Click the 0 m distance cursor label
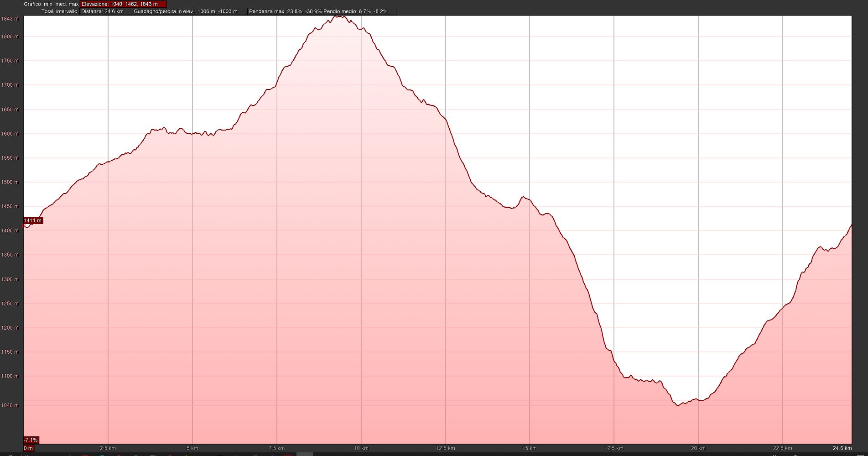868x456 pixels. tap(28, 448)
